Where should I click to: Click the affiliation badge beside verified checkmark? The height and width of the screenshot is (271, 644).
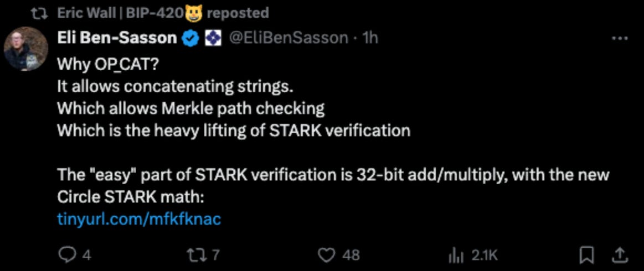[213, 38]
